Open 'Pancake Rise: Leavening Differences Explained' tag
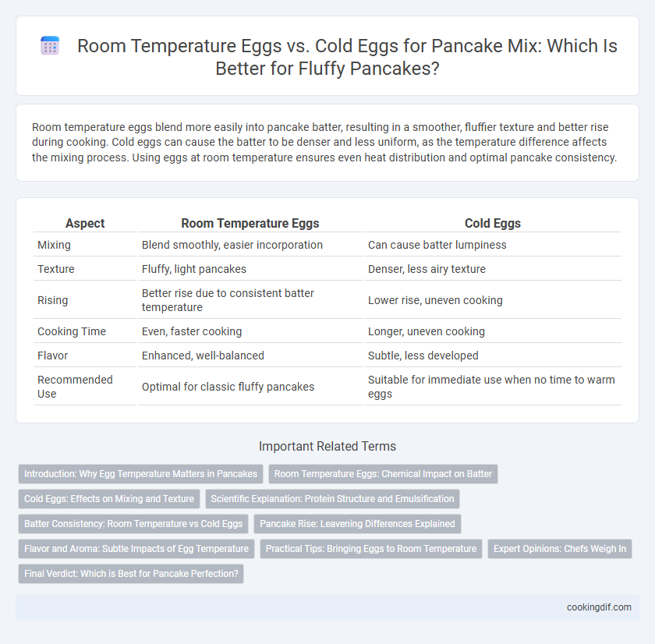655x644 pixels. pyautogui.click(x=358, y=524)
